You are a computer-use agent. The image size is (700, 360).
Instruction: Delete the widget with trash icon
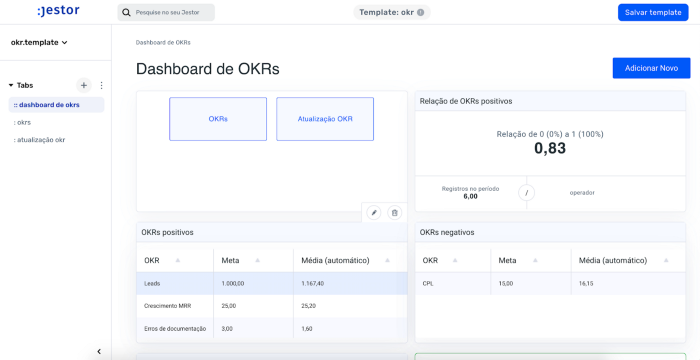point(394,213)
